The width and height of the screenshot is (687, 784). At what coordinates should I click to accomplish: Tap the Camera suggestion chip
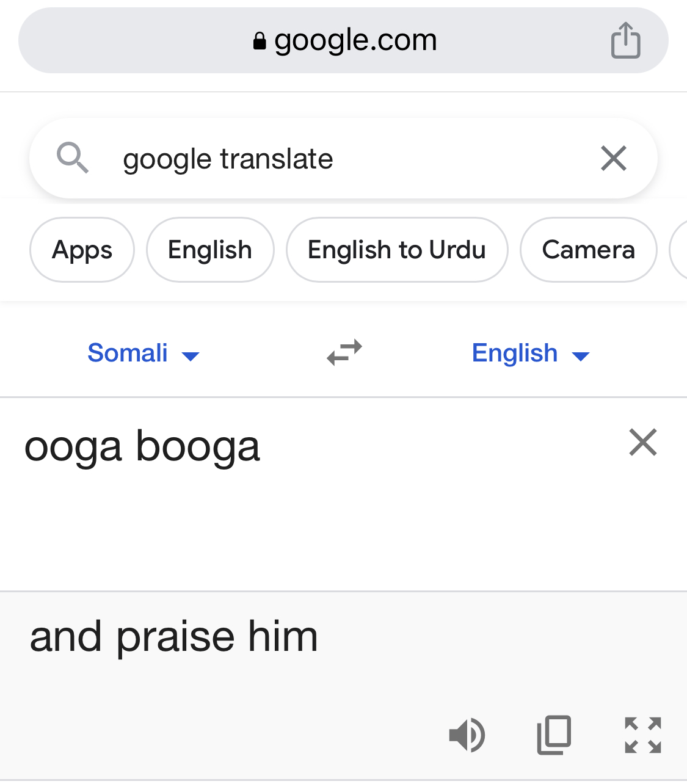589,250
